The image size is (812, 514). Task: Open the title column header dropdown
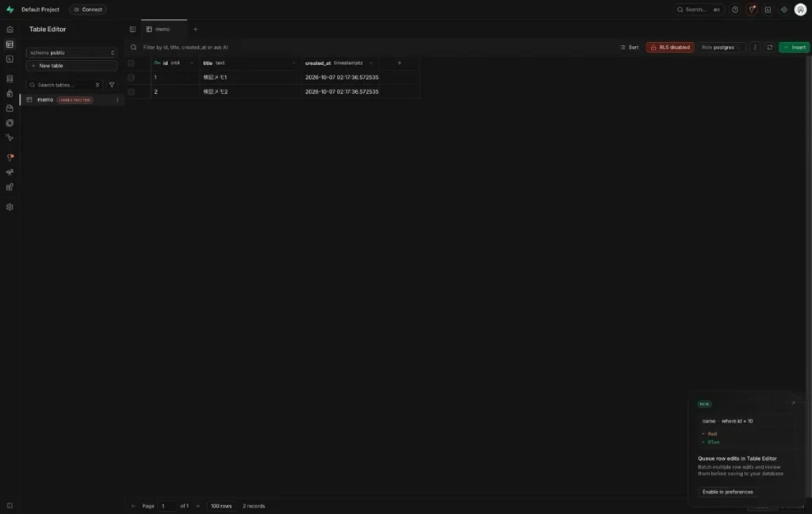(293, 63)
